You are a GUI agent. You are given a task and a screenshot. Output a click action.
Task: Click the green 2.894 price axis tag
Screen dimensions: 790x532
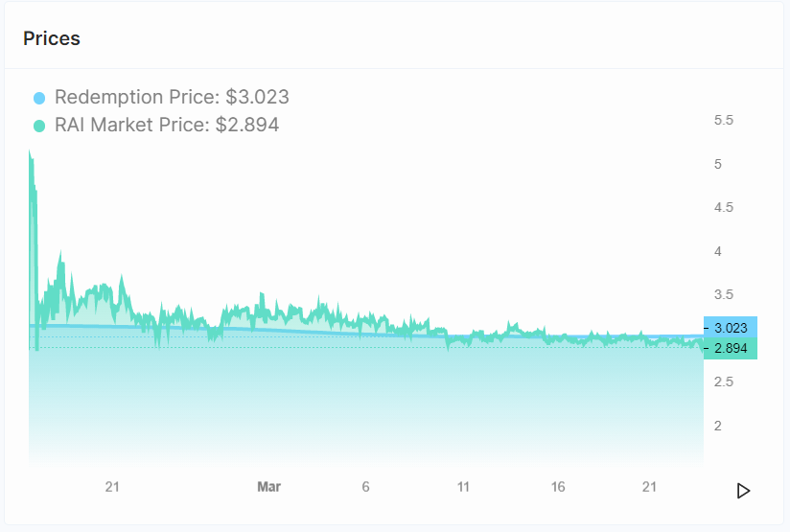pos(731,348)
